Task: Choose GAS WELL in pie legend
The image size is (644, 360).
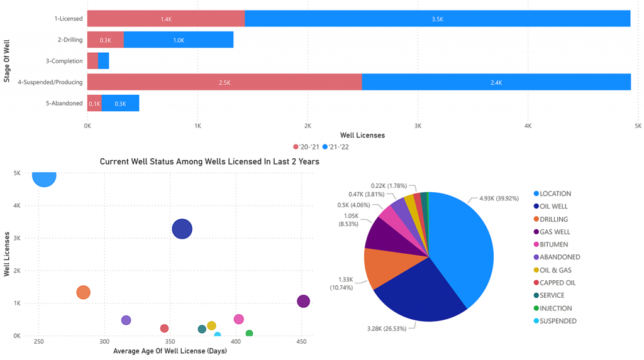Action: (552, 232)
